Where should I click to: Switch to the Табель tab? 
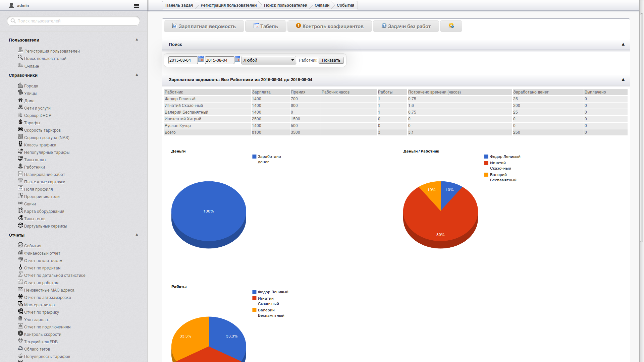(x=266, y=26)
